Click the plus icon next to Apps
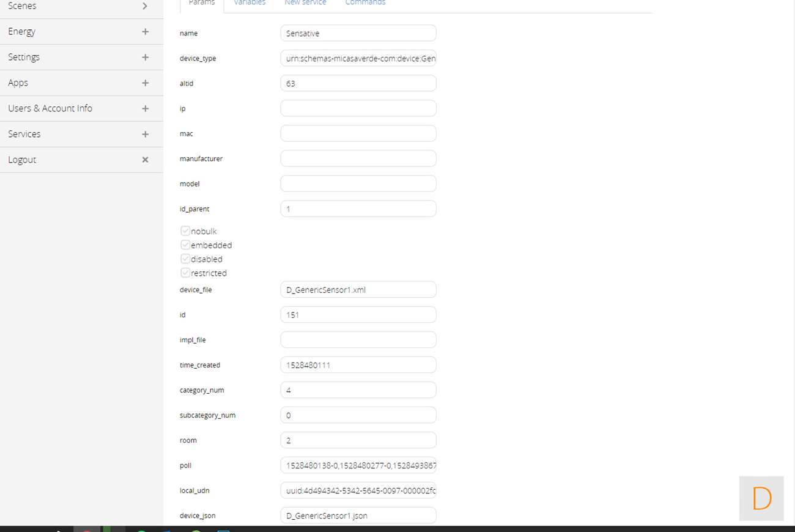 (145, 83)
